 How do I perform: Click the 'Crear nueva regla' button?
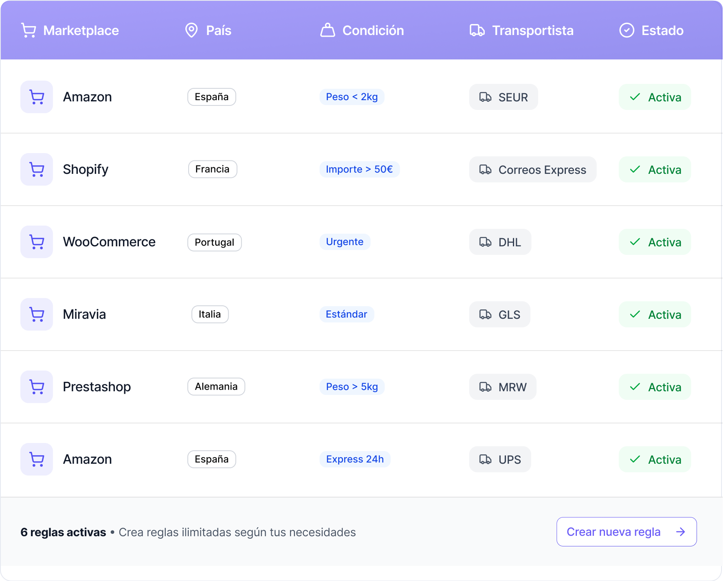627,532
